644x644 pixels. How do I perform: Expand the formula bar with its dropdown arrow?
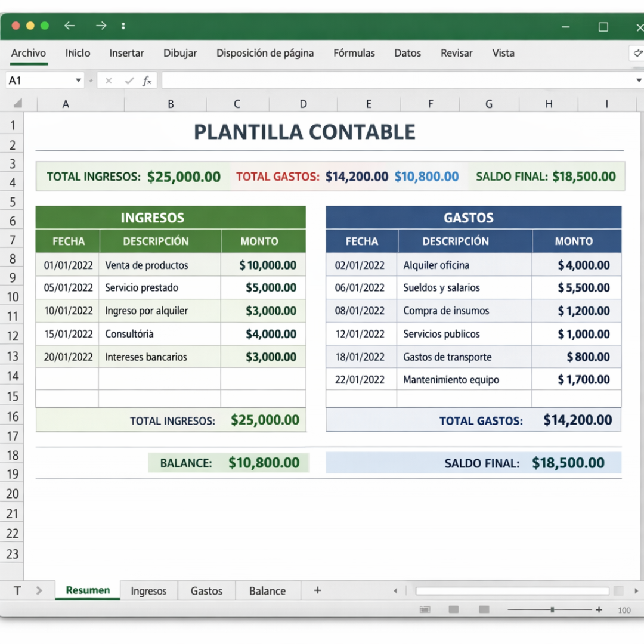tap(639, 80)
